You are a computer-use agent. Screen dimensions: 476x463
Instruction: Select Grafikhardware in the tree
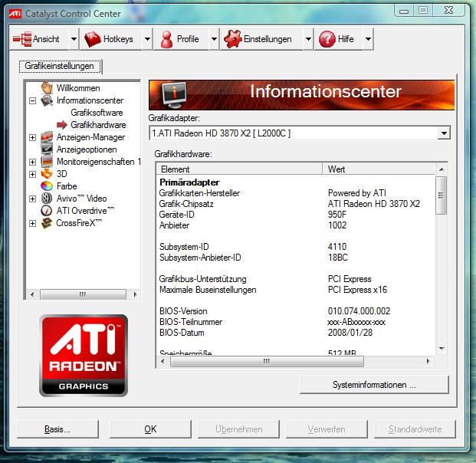(98, 125)
